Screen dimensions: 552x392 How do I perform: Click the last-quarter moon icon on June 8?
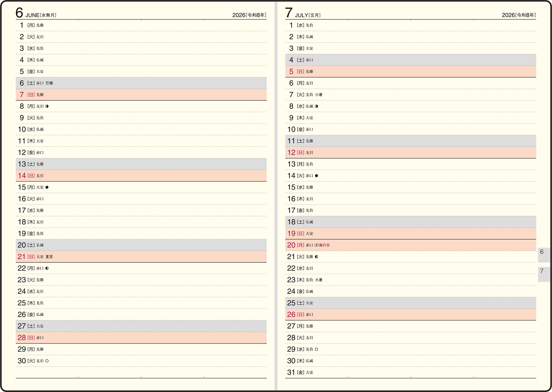47,106
